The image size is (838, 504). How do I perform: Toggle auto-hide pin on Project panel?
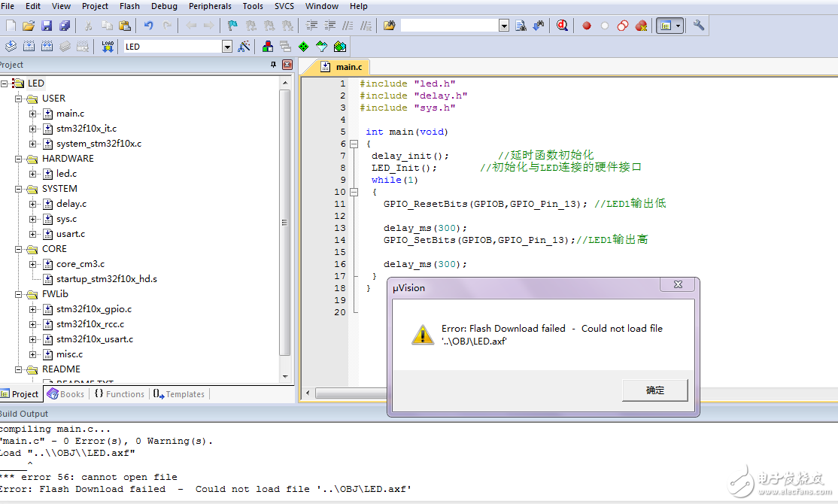(x=273, y=65)
